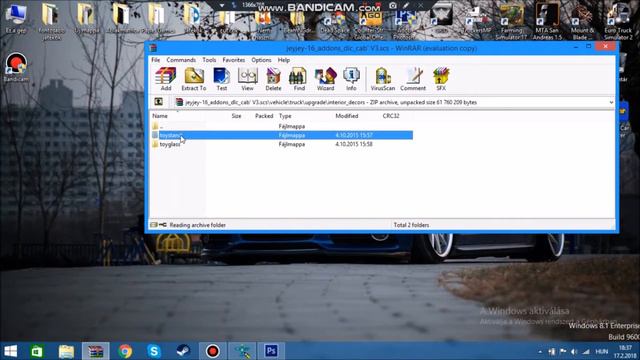The image size is (640, 360).
Task: Click the 'Reading archive folder' status text
Action: tap(198, 225)
